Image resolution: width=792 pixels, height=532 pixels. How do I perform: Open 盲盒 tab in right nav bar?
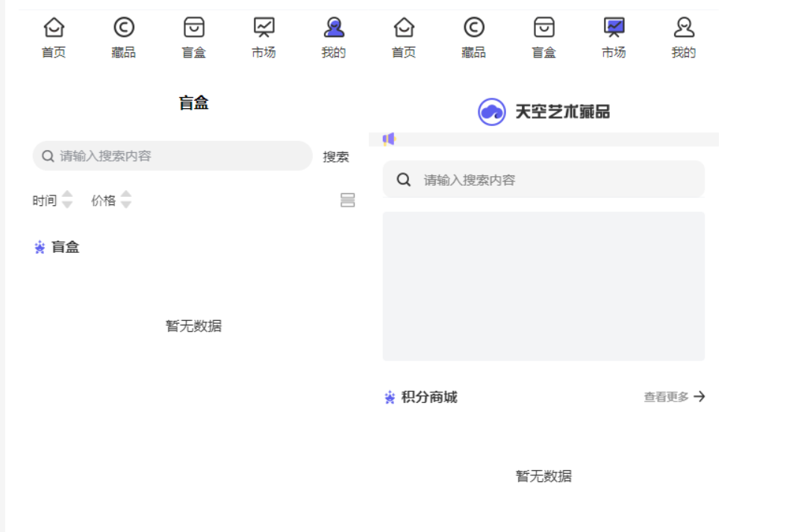pos(544,38)
